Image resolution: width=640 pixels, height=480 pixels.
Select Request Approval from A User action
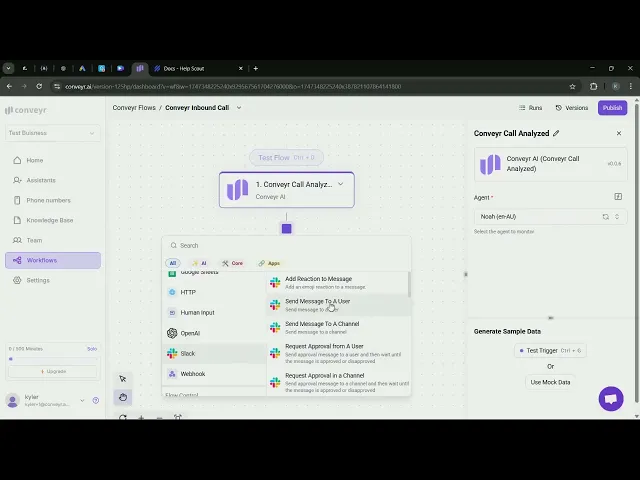point(338,353)
